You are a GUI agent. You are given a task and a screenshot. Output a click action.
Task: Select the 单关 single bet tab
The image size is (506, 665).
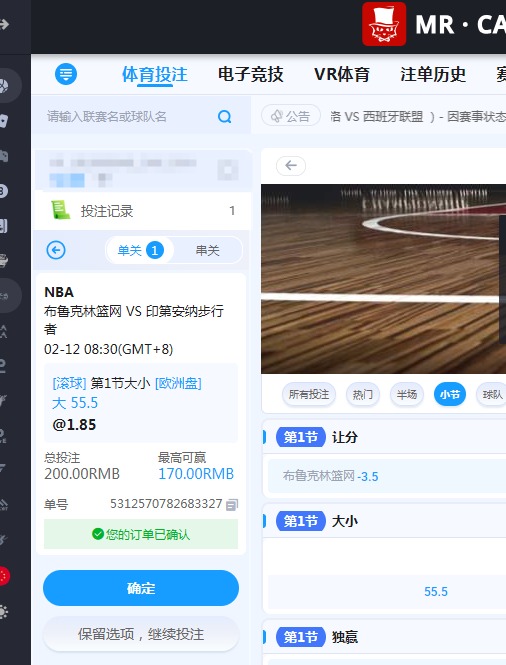coord(140,250)
